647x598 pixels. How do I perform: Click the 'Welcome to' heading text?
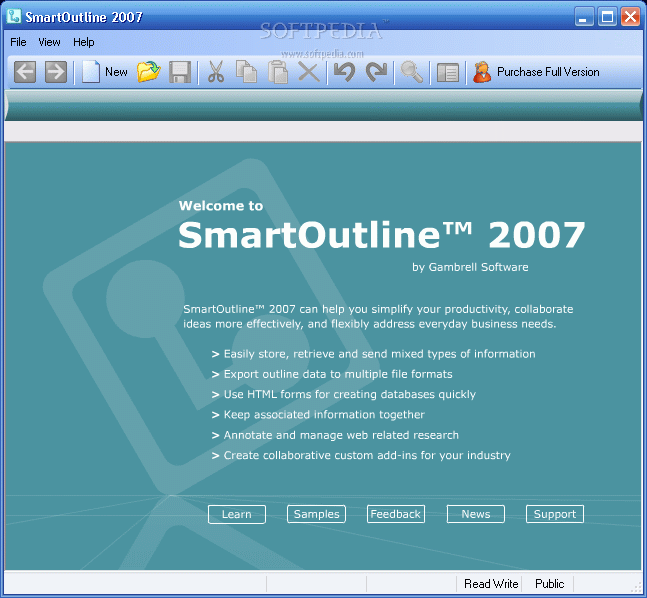(x=221, y=206)
